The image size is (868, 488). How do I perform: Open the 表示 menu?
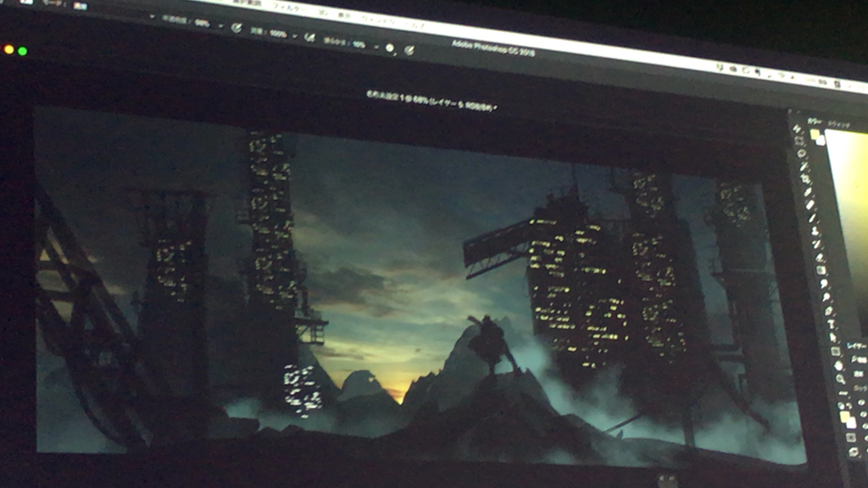click(344, 15)
